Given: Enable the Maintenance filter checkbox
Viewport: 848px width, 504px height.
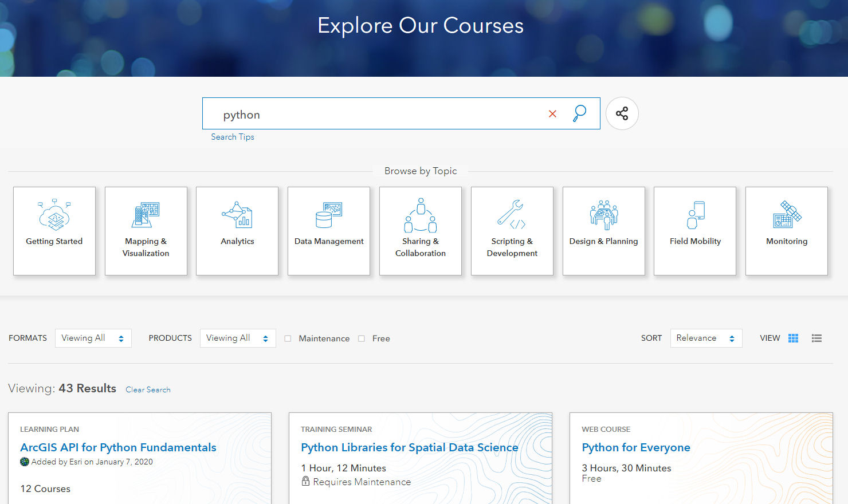Looking at the screenshot, I should click(x=288, y=338).
